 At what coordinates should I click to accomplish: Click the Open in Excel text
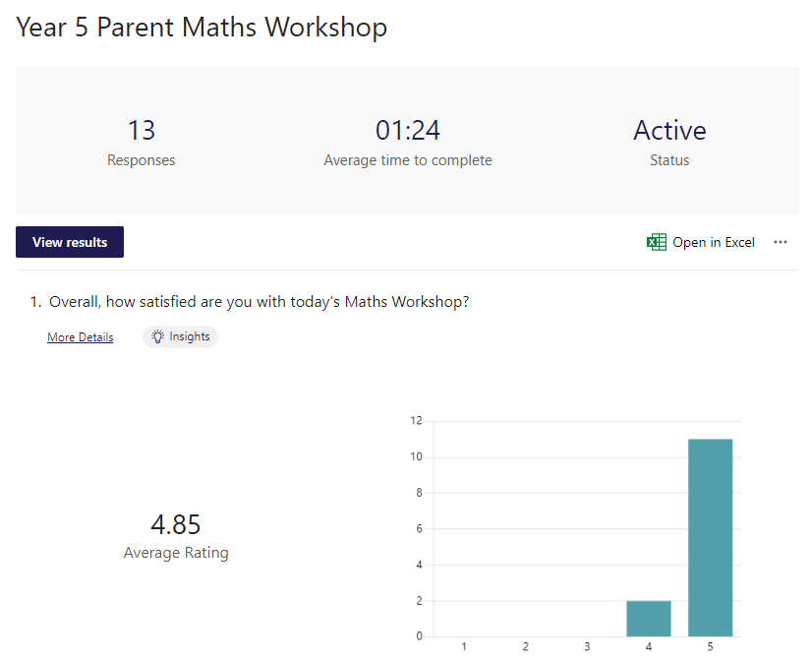click(713, 242)
